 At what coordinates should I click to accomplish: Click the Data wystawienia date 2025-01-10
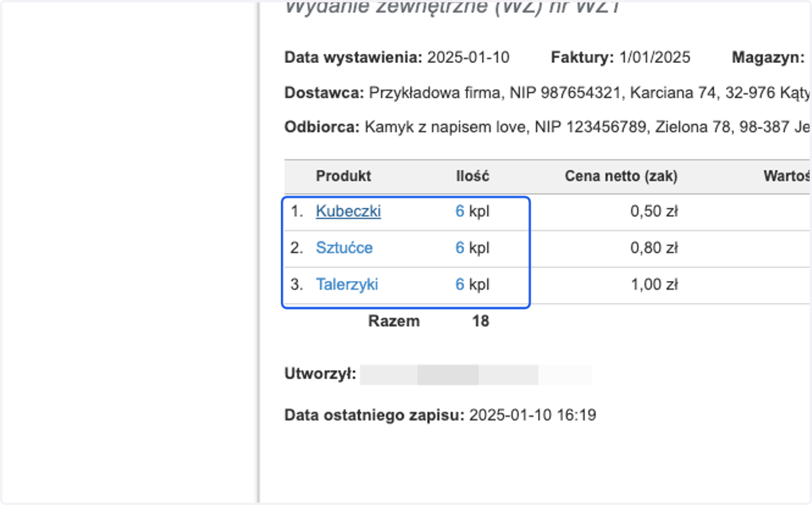468,58
